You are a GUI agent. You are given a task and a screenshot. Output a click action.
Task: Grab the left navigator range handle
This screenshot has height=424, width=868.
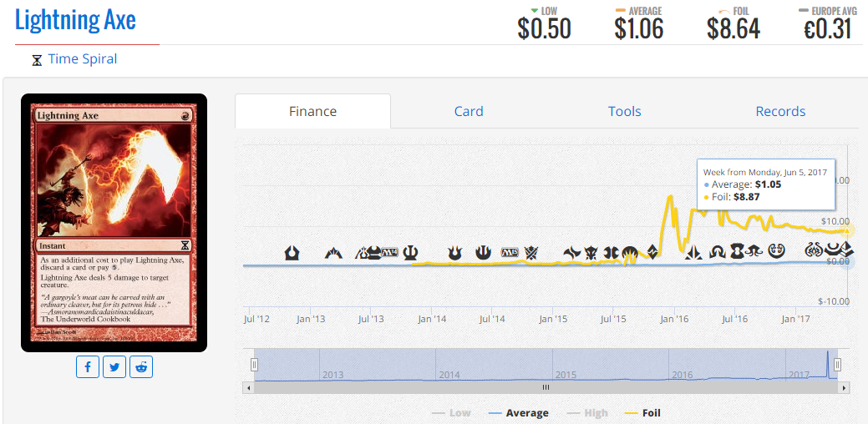click(x=254, y=365)
